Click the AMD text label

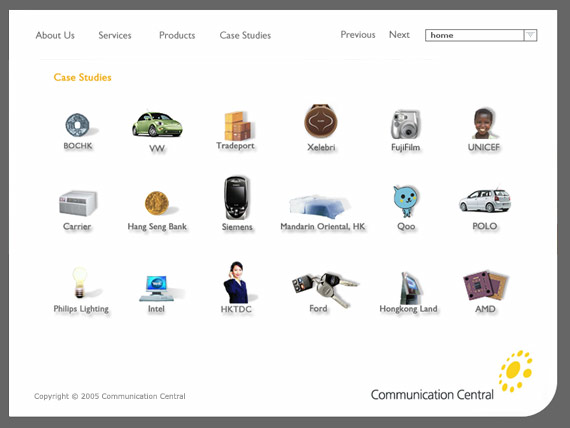(485, 309)
